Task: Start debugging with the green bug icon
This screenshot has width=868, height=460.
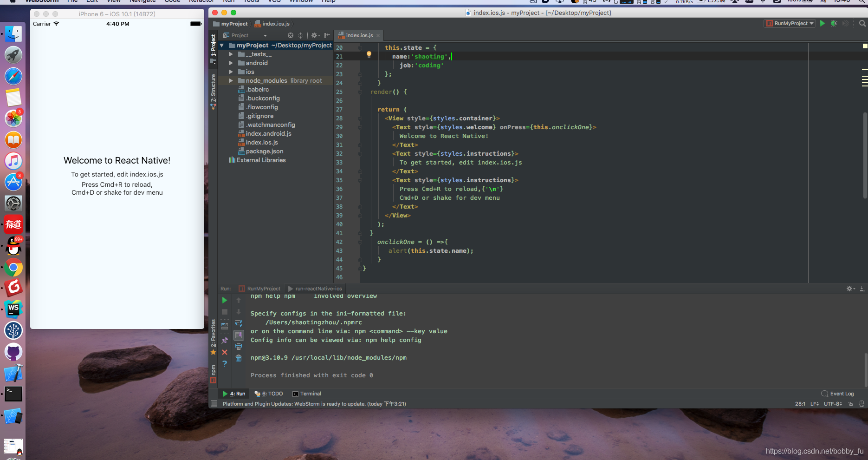Action: [834, 23]
